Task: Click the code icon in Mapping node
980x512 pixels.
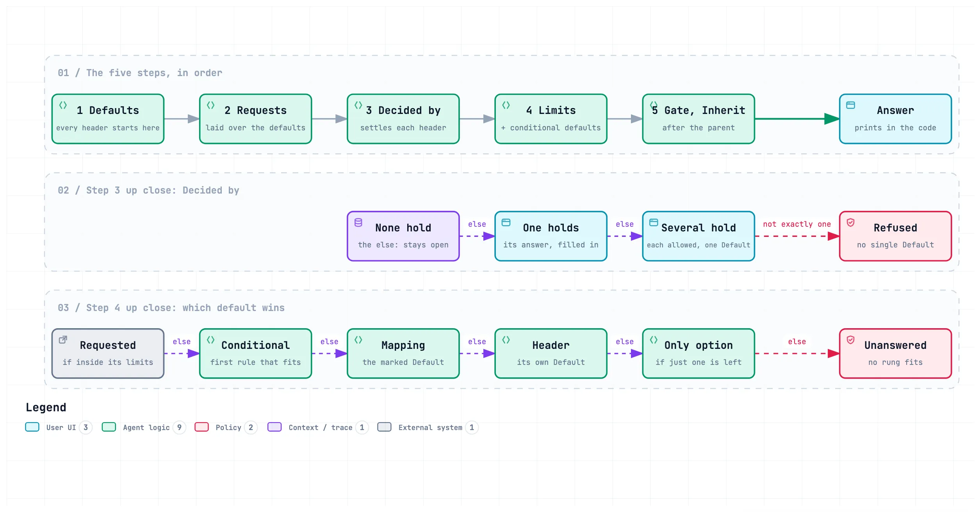Action: 358,340
